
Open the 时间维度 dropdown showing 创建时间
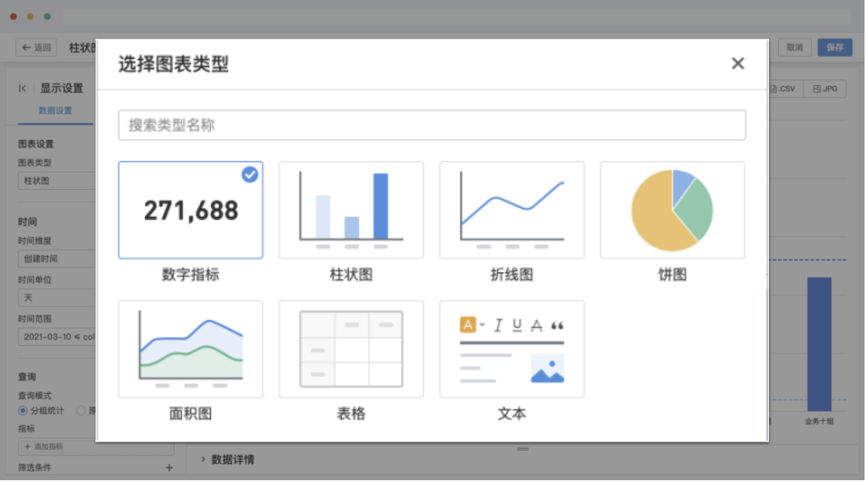56,259
